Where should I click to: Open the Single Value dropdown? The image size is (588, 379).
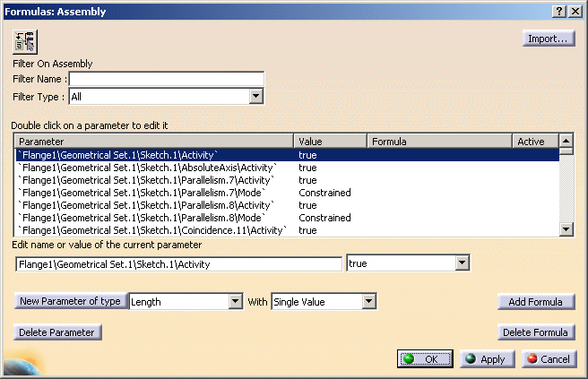(367, 302)
